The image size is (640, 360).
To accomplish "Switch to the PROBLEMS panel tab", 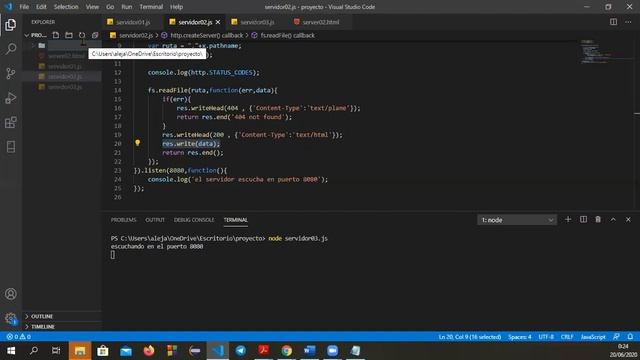I will [x=123, y=220].
